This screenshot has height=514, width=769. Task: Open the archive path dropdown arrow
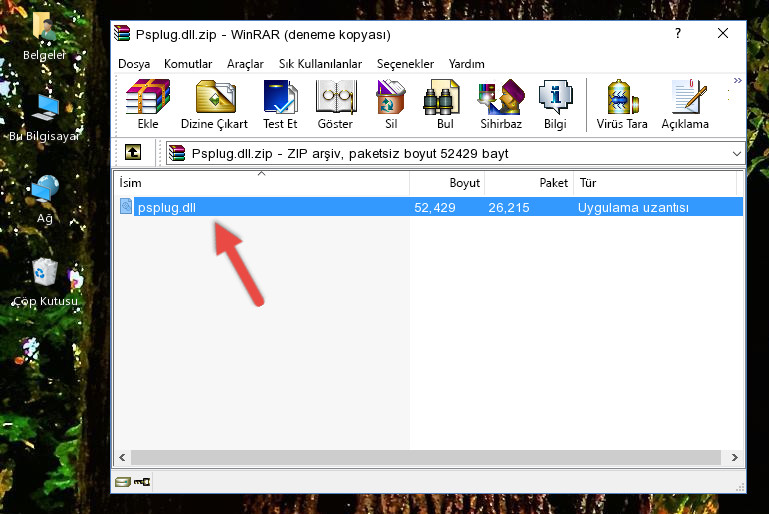(736, 154)
